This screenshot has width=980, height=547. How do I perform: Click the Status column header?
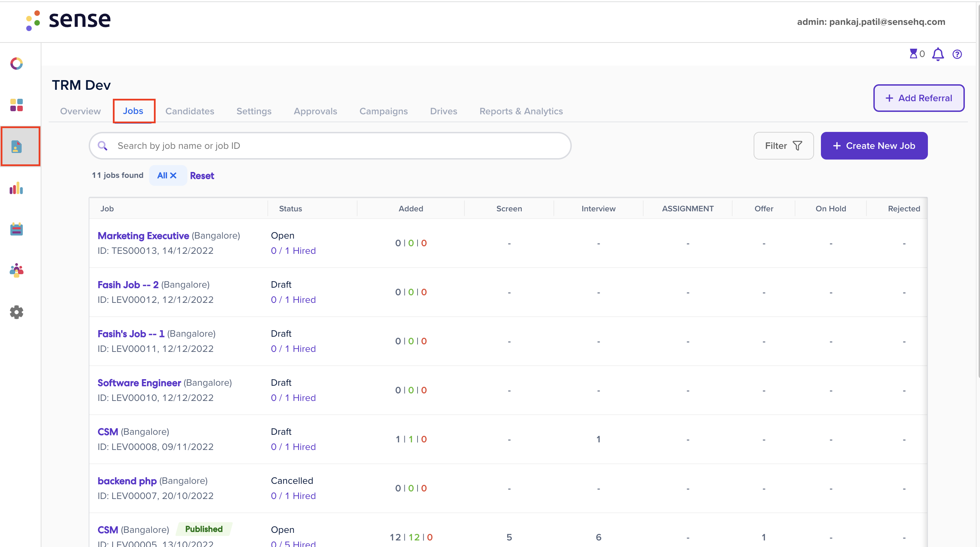pos(290,209)
